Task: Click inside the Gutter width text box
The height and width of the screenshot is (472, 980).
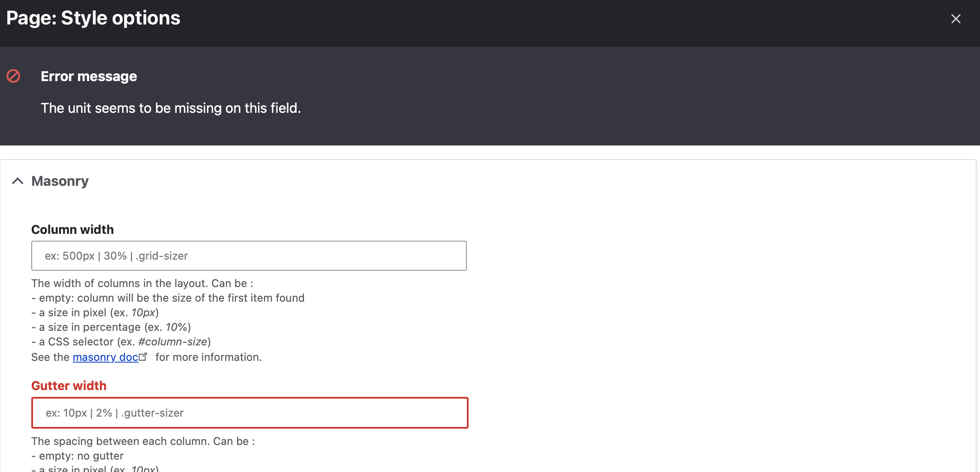Action: (x=249, y=413)
